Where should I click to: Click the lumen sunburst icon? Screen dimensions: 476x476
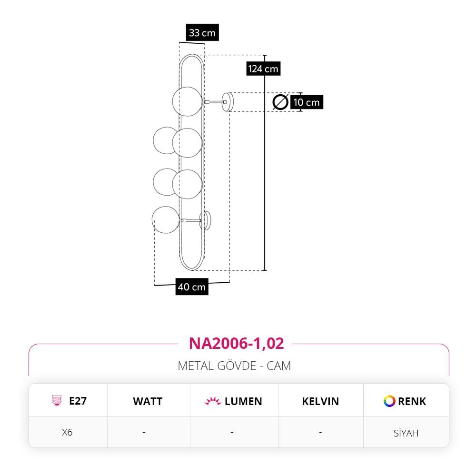tap(212, 401)
